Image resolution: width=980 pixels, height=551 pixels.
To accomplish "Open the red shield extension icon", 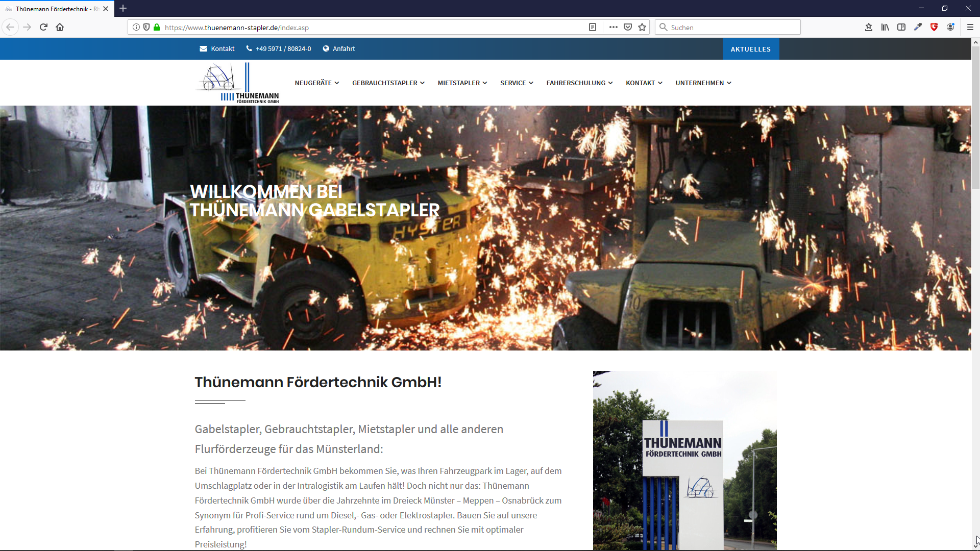I will [x=934, y=27].
